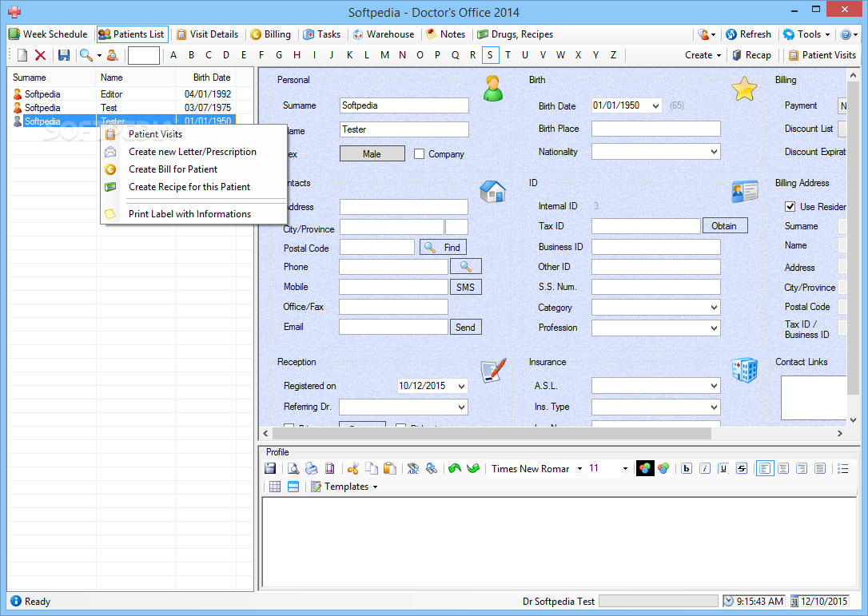Click the copy icon in profile editor
This screenshot has width=868, height=616.
pos(372,469)
